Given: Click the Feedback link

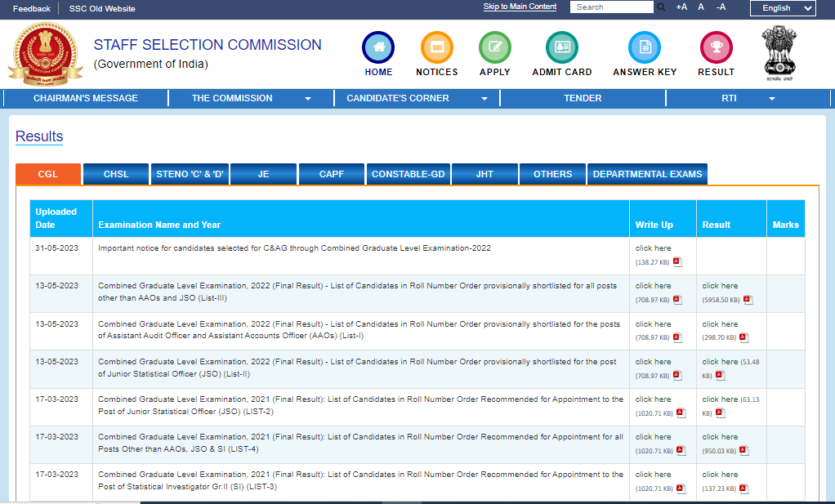Looking at the screenshot, I should (31, 8).
